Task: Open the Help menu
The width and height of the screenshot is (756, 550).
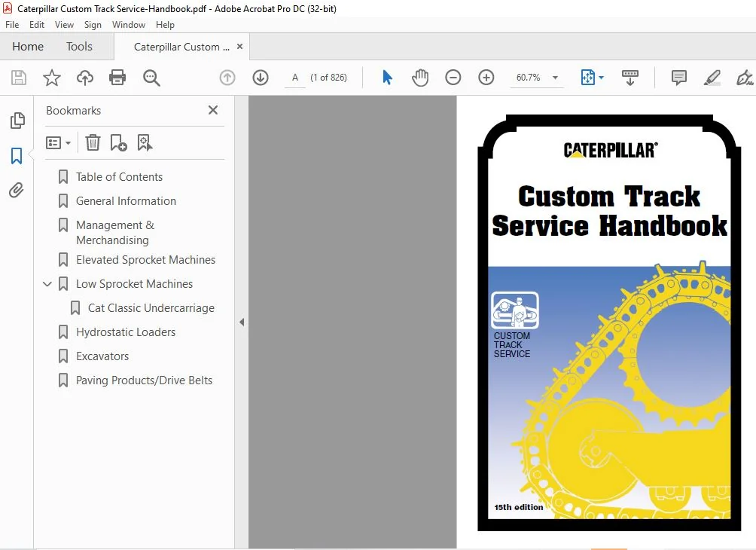Action: tap(165, 25)
